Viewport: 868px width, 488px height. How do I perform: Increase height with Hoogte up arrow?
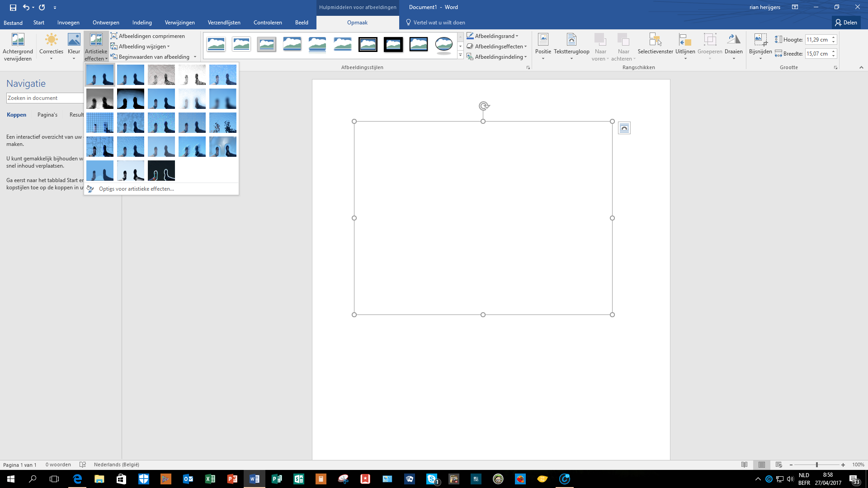click(833, 38)
